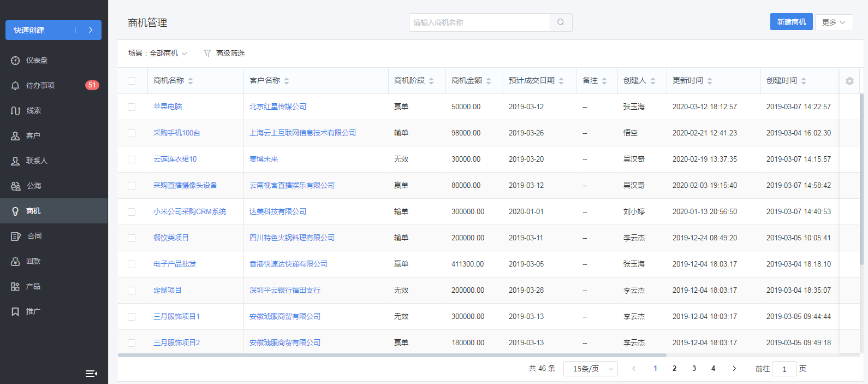Screen dimensions: 868x384
Task: Click the search magnifier icon
Action: click(561, 22)
